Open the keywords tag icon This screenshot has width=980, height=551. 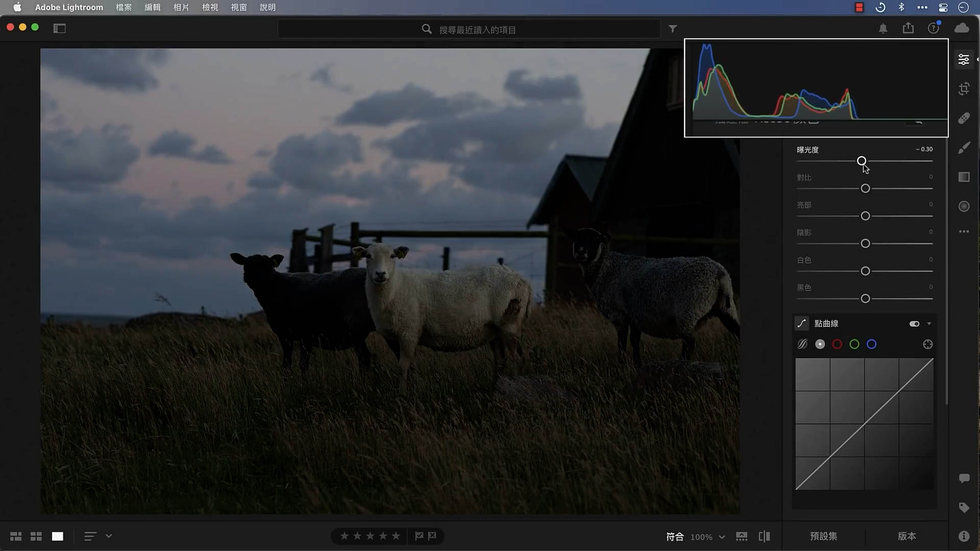click(x=964, y=508)
